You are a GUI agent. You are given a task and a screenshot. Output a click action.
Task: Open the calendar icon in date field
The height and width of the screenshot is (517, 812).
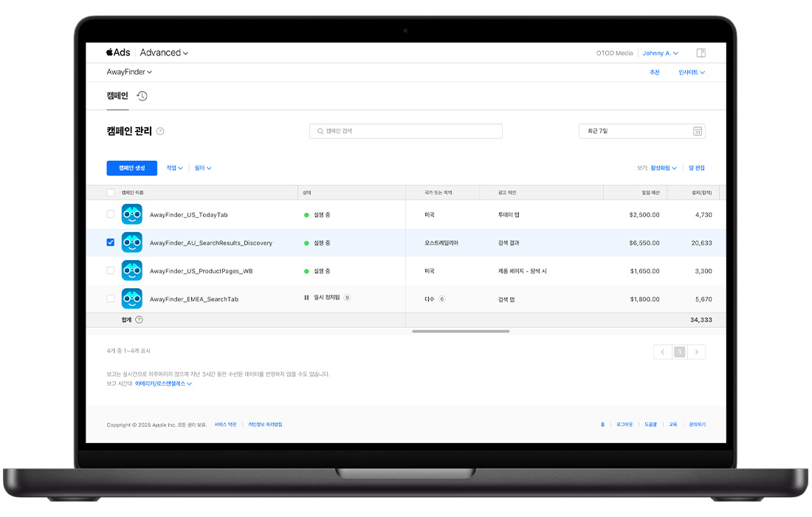[x=697, y=131]
